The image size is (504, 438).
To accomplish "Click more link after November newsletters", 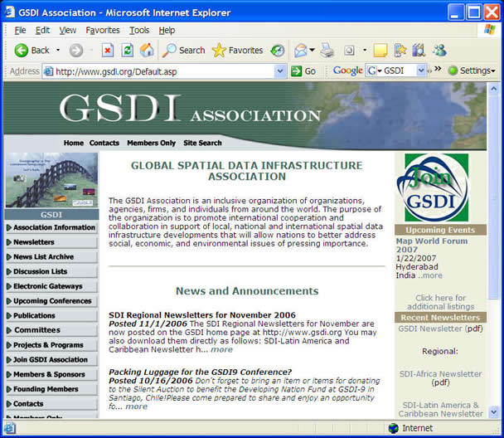I will pos(221,349).
